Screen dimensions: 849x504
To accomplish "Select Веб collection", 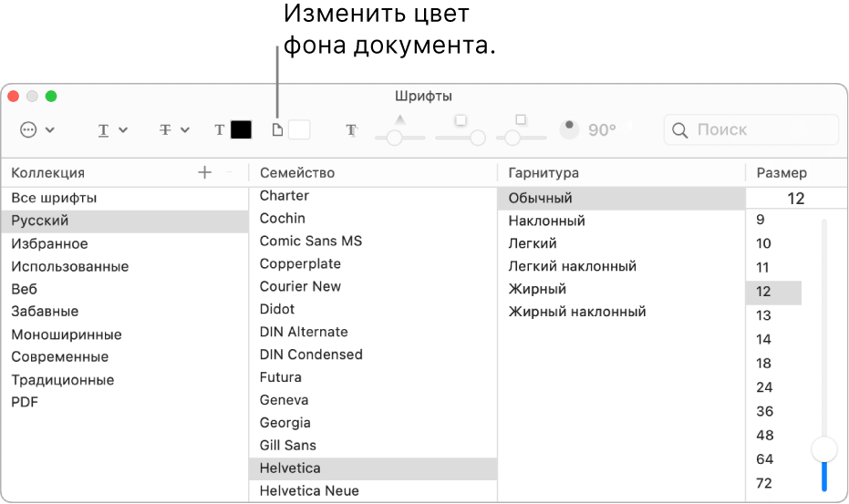I will [125, 289].
